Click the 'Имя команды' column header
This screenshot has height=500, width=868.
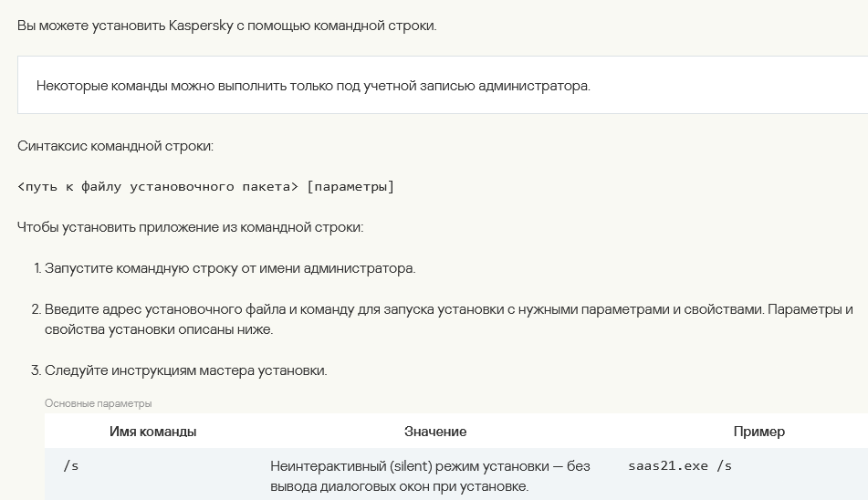coord(152,432)
